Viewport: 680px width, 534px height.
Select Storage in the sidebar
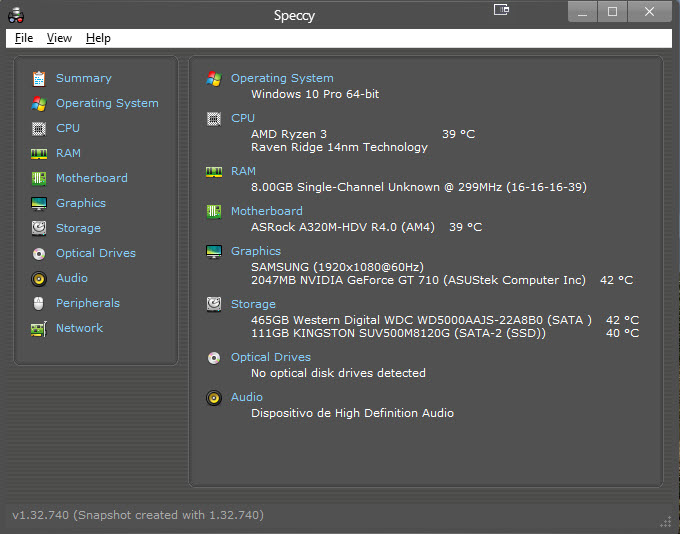pyautogui.click(x=78, y=228)
